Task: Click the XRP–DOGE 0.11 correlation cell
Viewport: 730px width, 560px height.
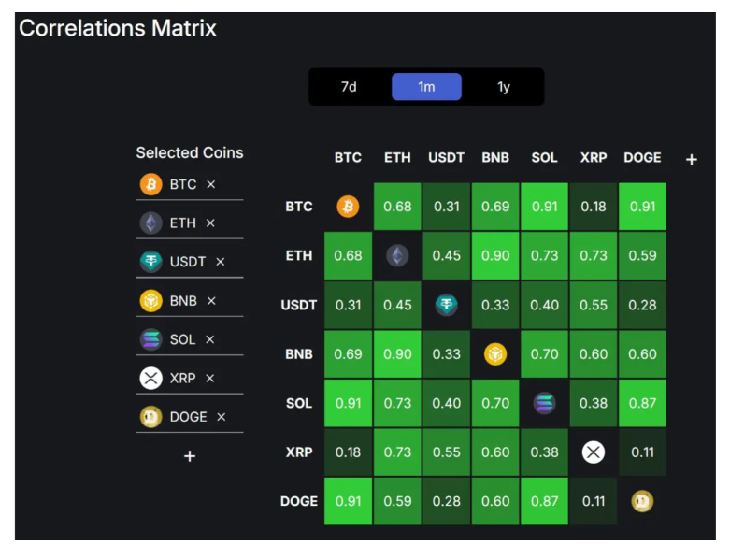Action: (x=642, y=452)
